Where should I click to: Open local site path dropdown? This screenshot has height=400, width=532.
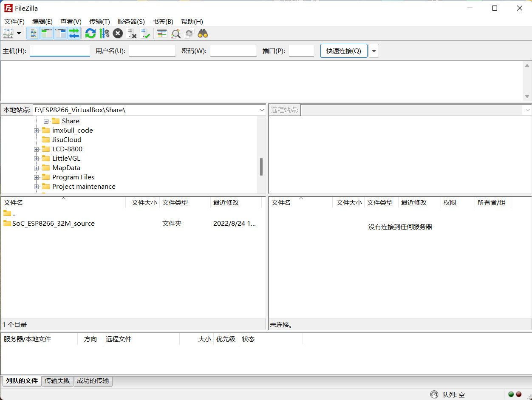[x=262, y=110]
